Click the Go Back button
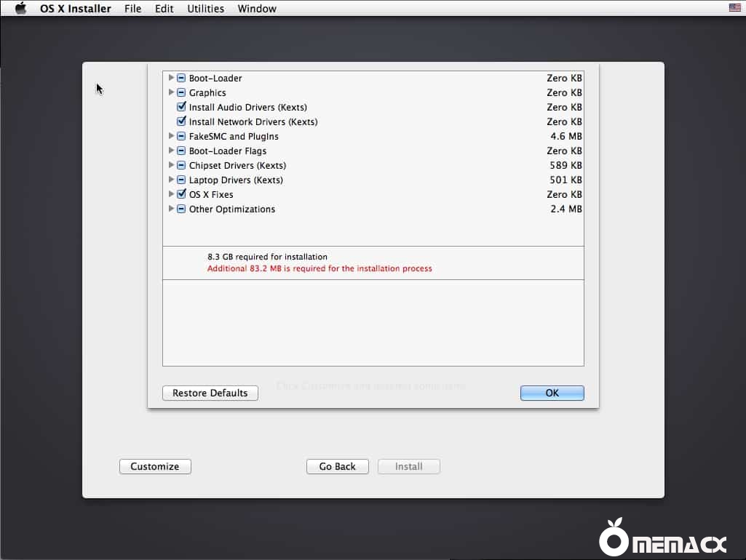This screenshot has width=746, height=560. [x=337, y=466]
